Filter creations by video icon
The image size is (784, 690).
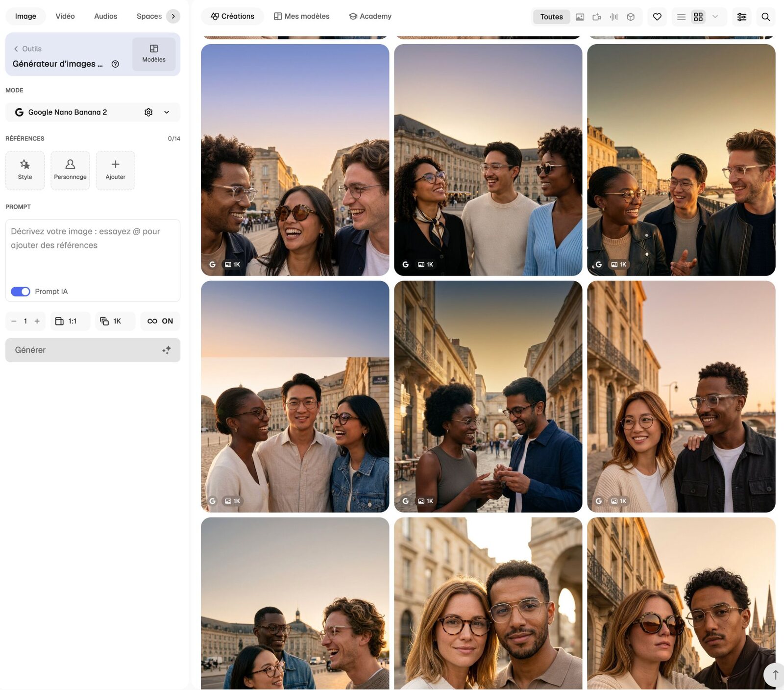click(x=597, y=17)
